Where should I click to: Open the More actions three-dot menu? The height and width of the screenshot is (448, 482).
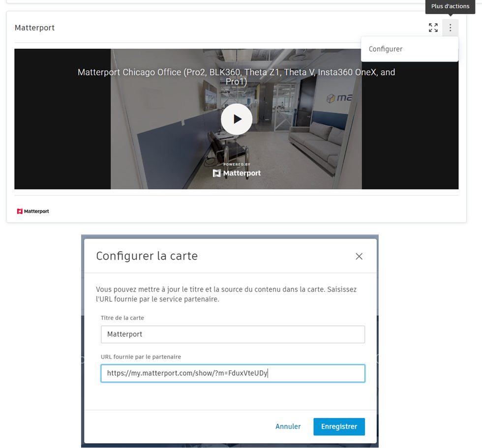[x=451, y=28]
